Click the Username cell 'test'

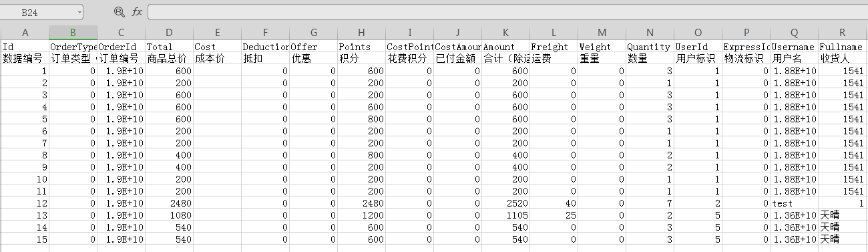click(795, 203)
